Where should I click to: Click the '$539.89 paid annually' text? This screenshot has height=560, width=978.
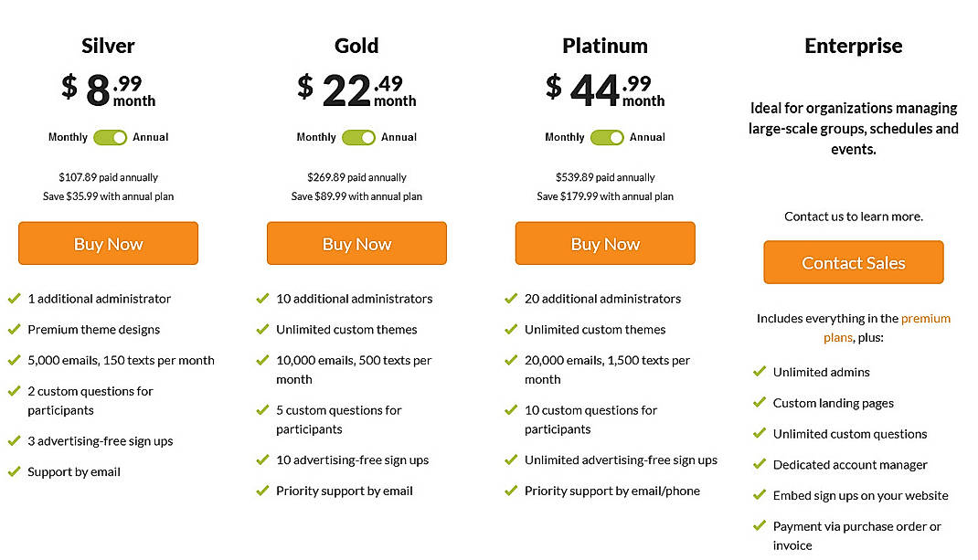(x=605, y=176)
